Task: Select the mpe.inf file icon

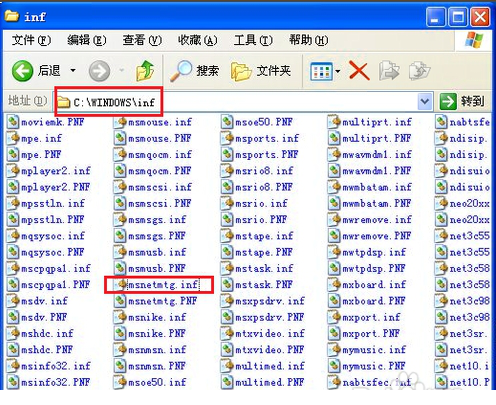Action: coord(13,138)
